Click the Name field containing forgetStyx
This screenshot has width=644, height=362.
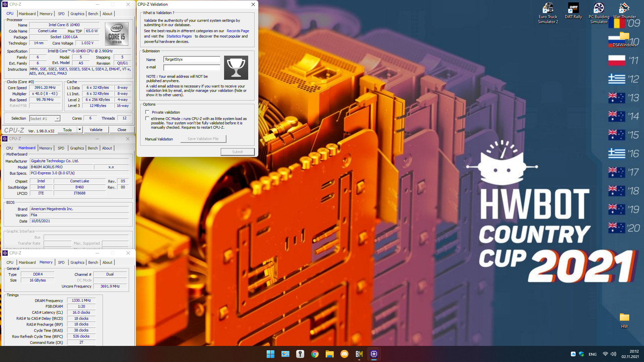(192, 59)
